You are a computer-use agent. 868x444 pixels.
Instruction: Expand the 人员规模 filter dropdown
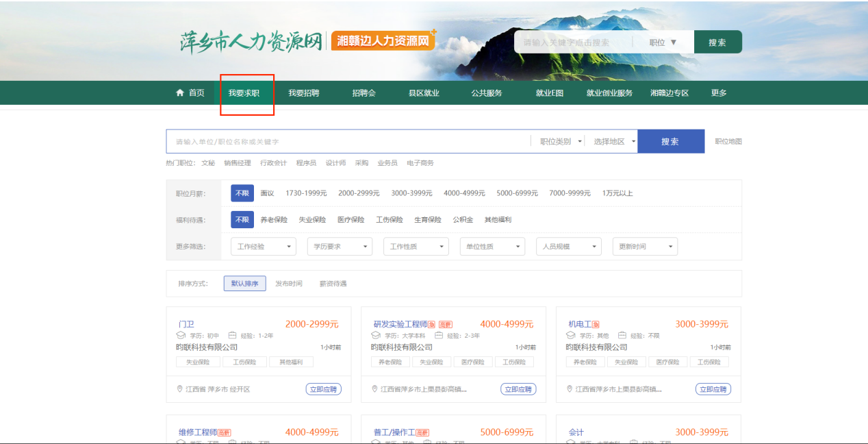pos(569,247)
